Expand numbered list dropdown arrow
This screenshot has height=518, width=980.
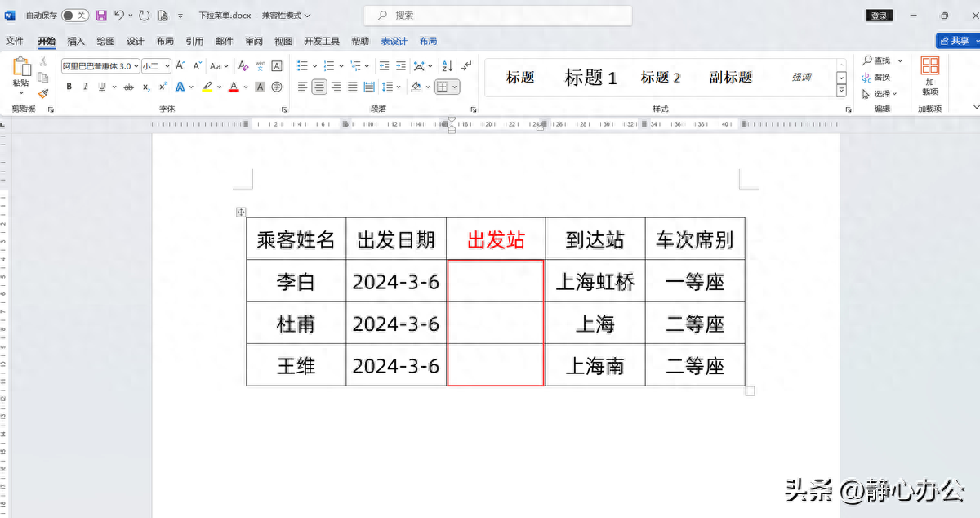[341, 66]
